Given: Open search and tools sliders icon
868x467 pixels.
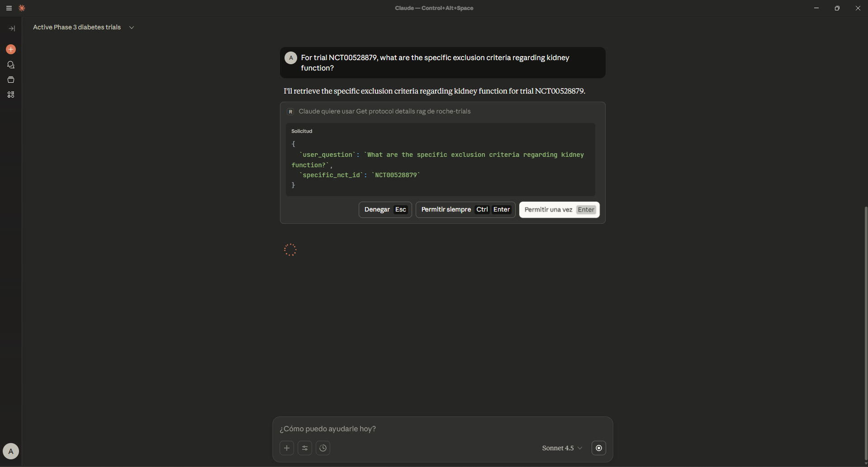Looking at the screenshot, I should (x=305, y=448).
